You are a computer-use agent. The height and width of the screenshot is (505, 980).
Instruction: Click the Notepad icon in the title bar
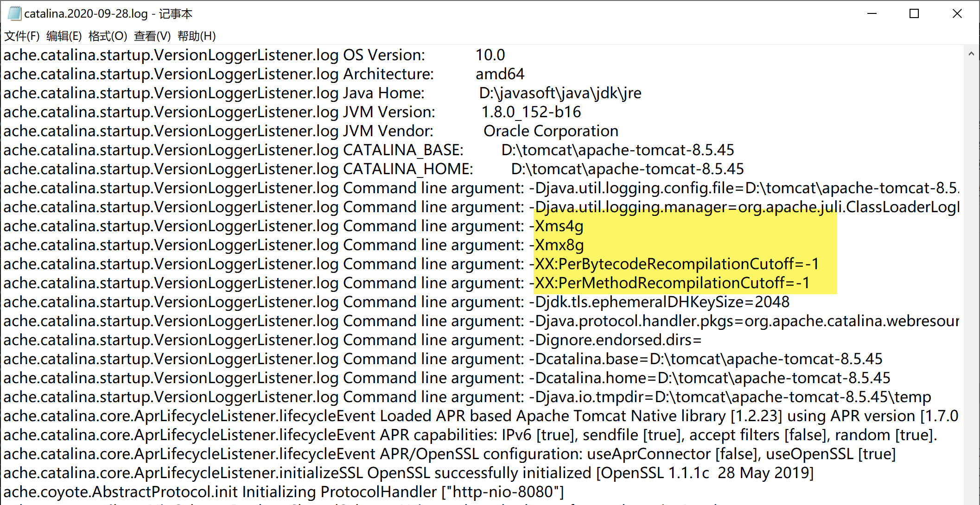click(14, 13)
